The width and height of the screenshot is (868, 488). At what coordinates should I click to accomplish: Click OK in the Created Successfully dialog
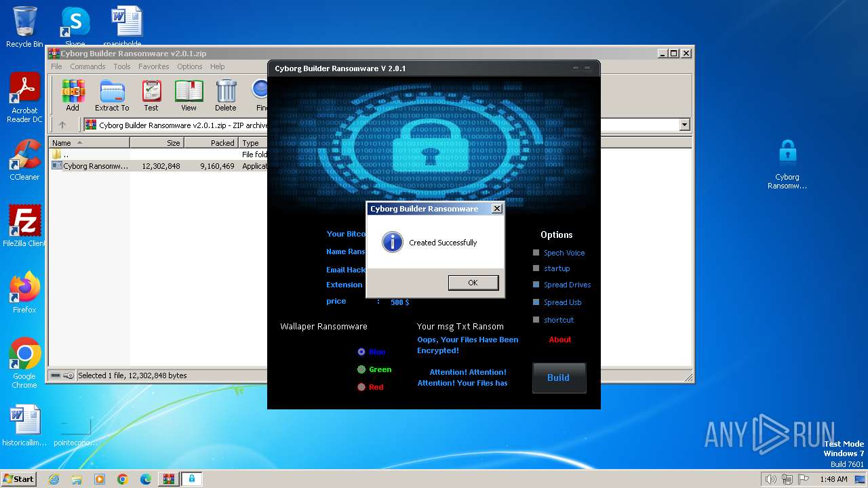(473, 283)
